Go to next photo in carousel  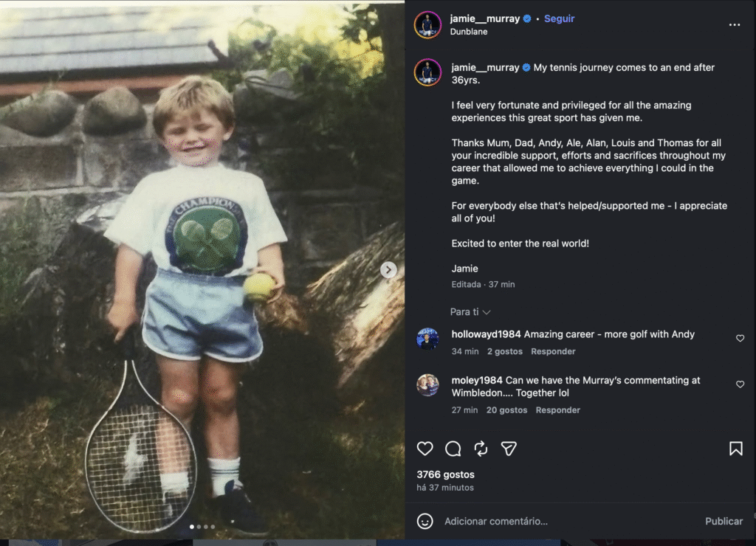388,270
